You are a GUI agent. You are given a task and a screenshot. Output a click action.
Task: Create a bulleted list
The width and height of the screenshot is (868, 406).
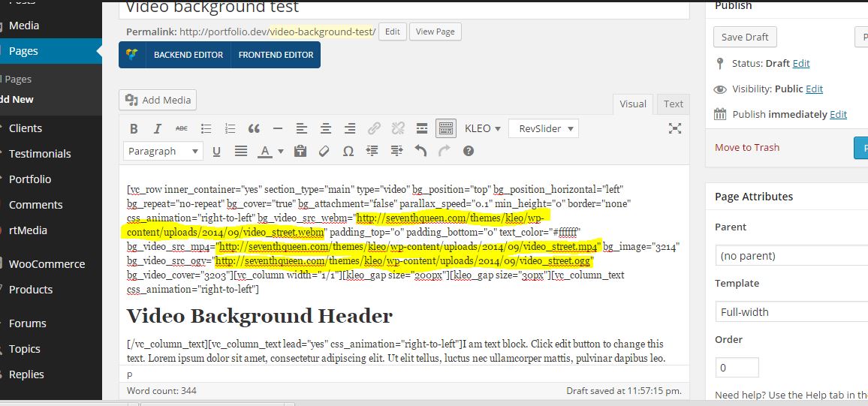pos(206,128)
